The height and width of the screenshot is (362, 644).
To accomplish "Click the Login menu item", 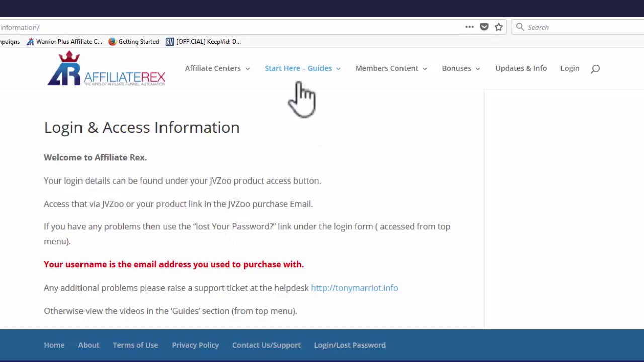I will click(x=570, y=68).
